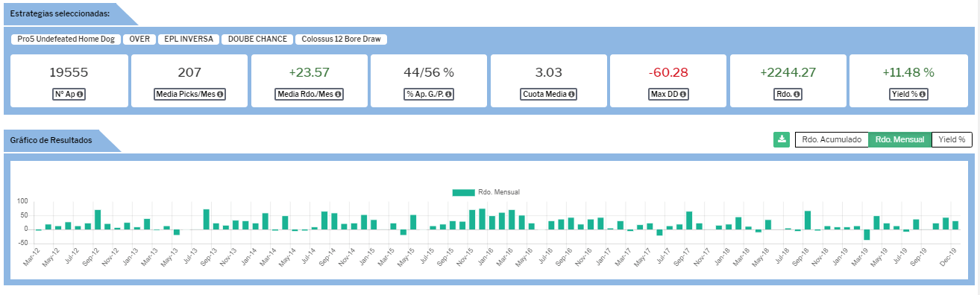
Task: Click the +11.48 % yield value
Action: pos(908,72)
